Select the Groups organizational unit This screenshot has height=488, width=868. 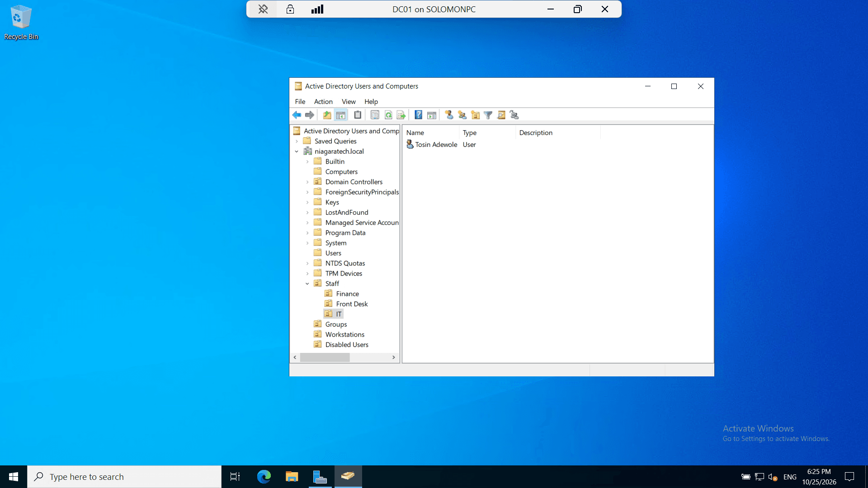click(336, 324)
